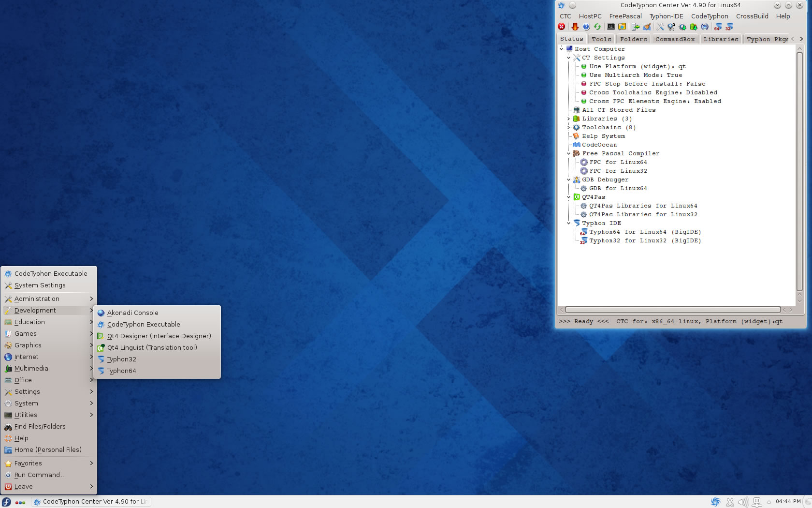Click the gear with binary digits icon
Screen dimensions: 812x508
(x=671, y=27)
